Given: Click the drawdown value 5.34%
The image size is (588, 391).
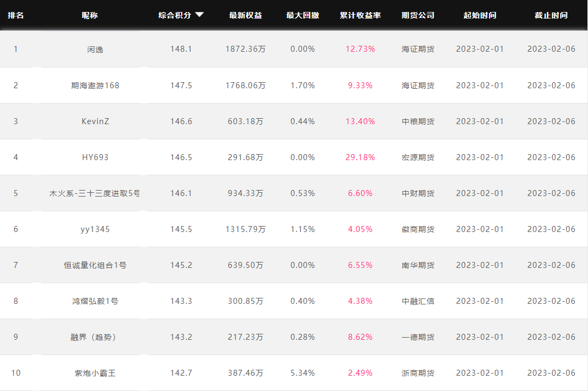Looking at the screenshot, I should (x=302, y=373).
